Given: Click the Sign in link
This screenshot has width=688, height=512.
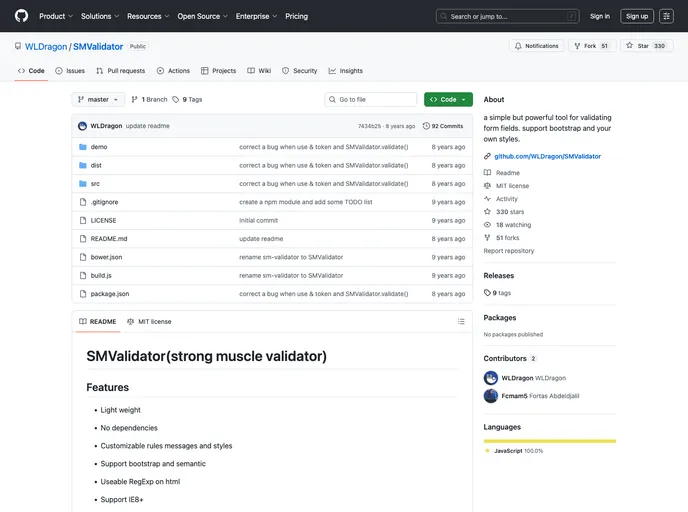Looking at the screenshot, I should pos(600,16).
